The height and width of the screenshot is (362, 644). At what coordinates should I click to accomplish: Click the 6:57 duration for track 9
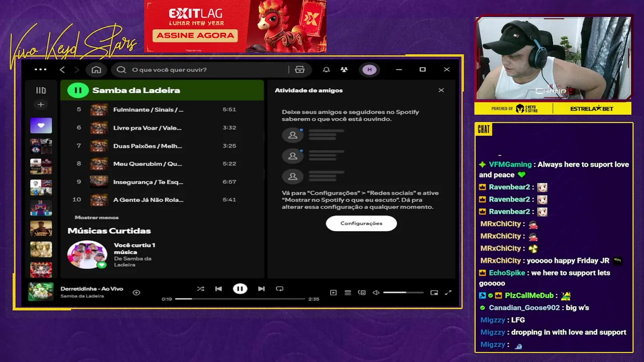(x=229, y=182)
